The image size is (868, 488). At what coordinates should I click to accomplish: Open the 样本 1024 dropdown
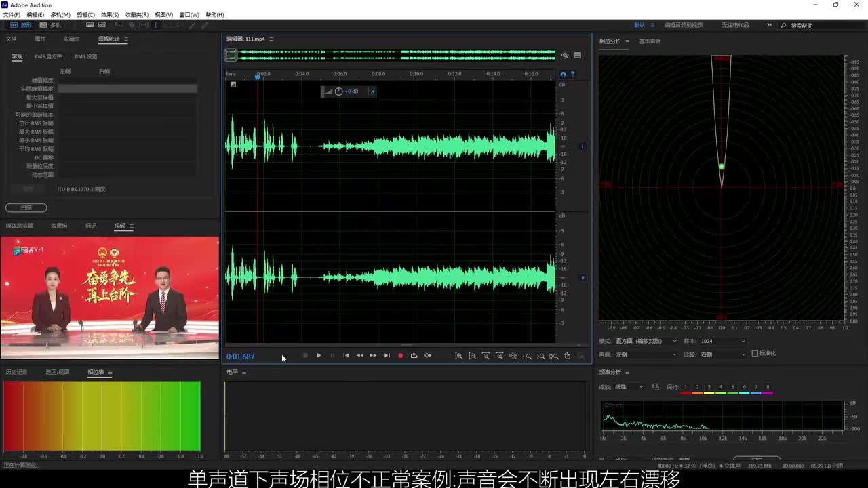723,341
